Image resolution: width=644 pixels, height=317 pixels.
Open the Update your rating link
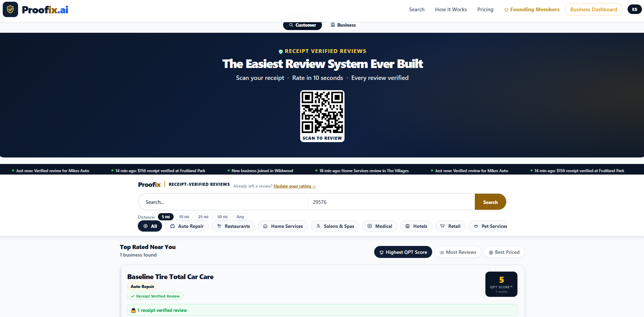click(294, 186)
